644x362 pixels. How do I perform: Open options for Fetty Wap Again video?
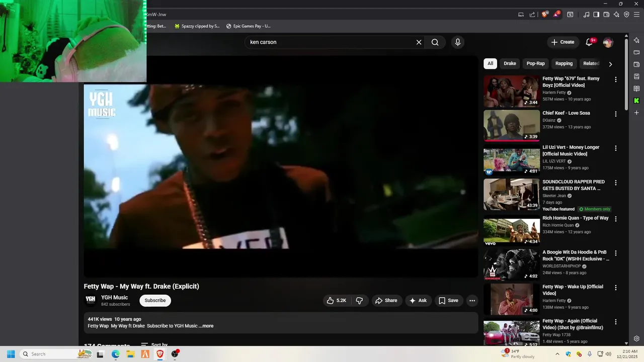[x=615, y=322]
